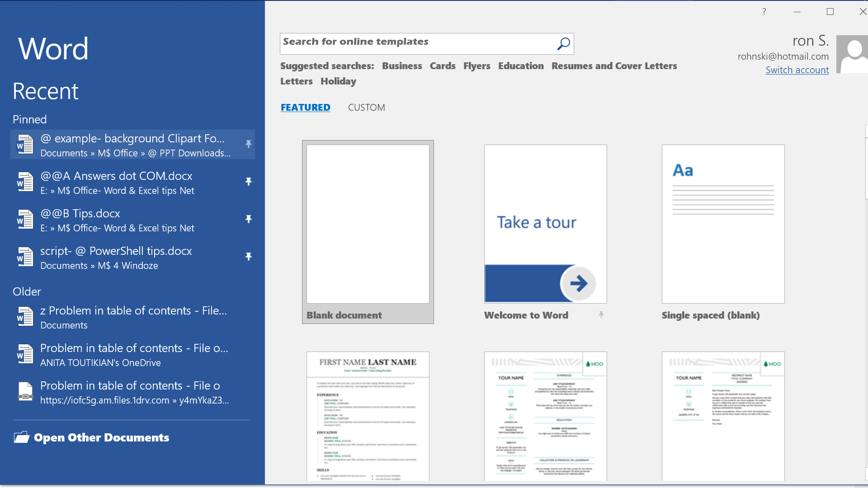The image size is (868, 488).
Task: Open the Help question mark
Action: pyautogui.click(x=764, y=12)
